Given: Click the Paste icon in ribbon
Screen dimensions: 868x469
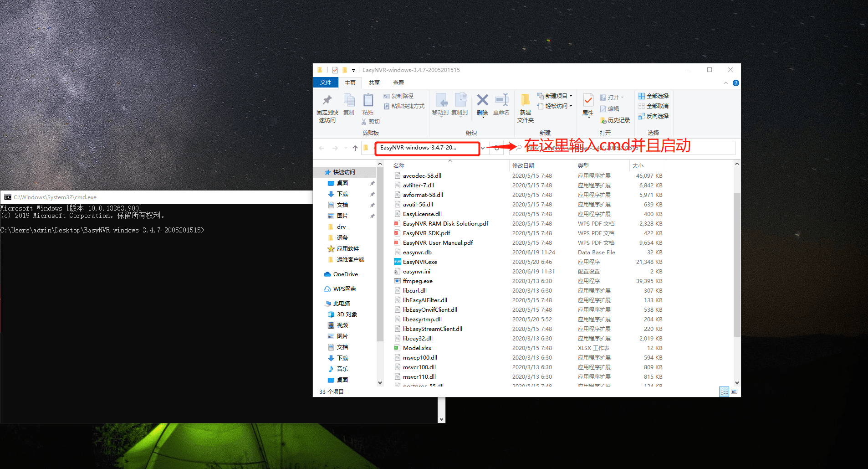Looking at the screenshot, I should 368,100.
